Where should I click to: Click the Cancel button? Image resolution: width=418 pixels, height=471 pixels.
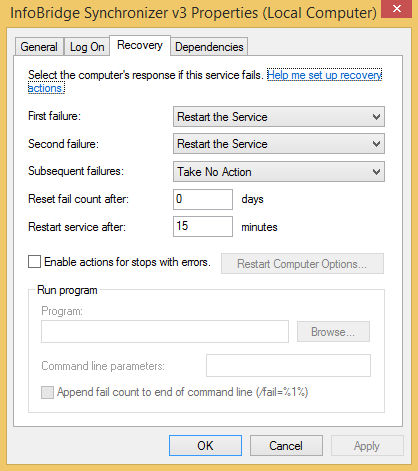(286, 445)
